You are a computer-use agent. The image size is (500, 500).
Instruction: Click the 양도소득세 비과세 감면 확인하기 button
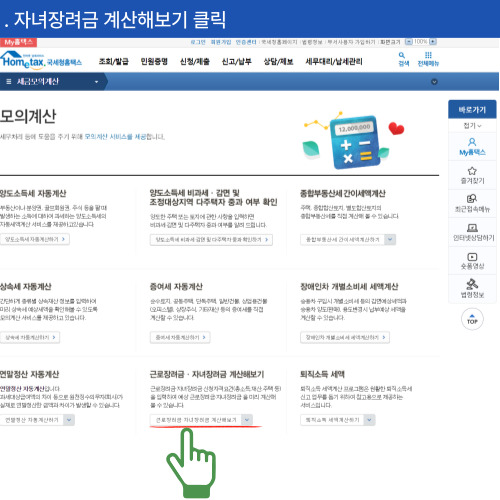pyautogui.click(x=211, y=240)
